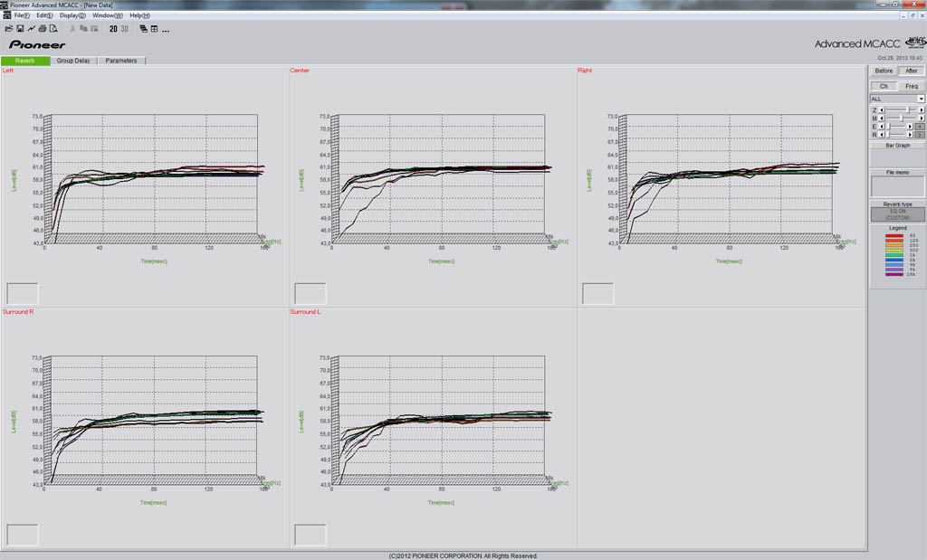This screenshot has width=927, height=560.
Task: Open the Display menu
Action: click(x=73, y=15)
